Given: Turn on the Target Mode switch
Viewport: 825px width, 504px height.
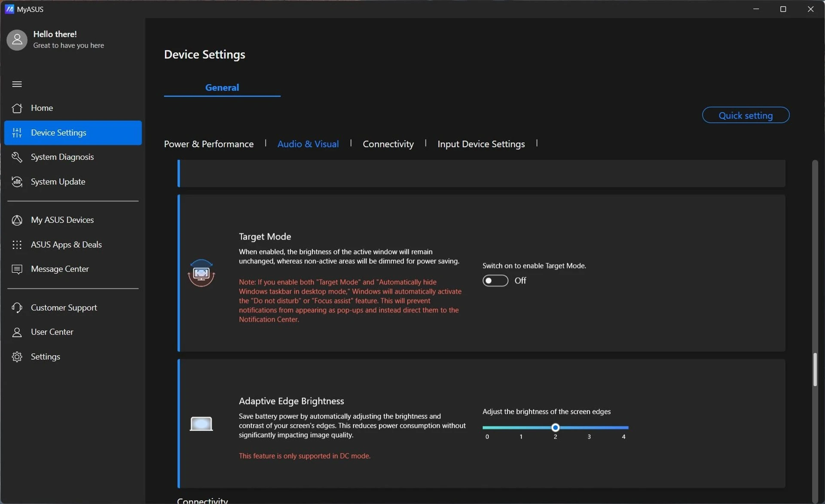Looking at the screenshot, I should point(495,281).
